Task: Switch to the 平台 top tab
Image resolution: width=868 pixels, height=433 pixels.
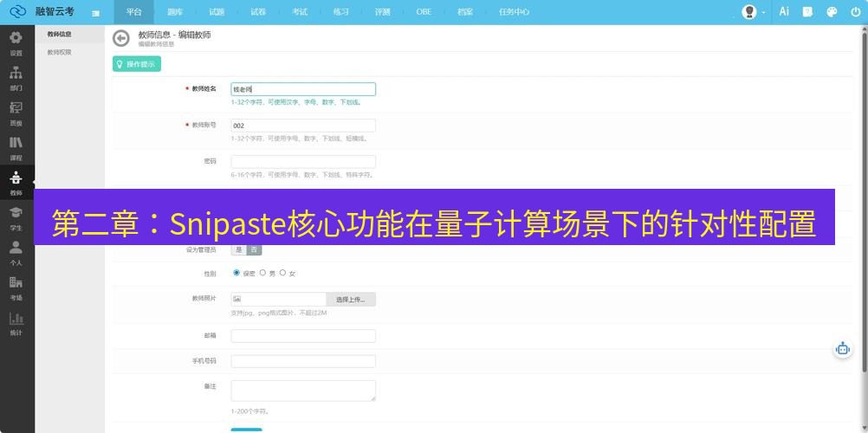Action: click(x=133, y=12)
